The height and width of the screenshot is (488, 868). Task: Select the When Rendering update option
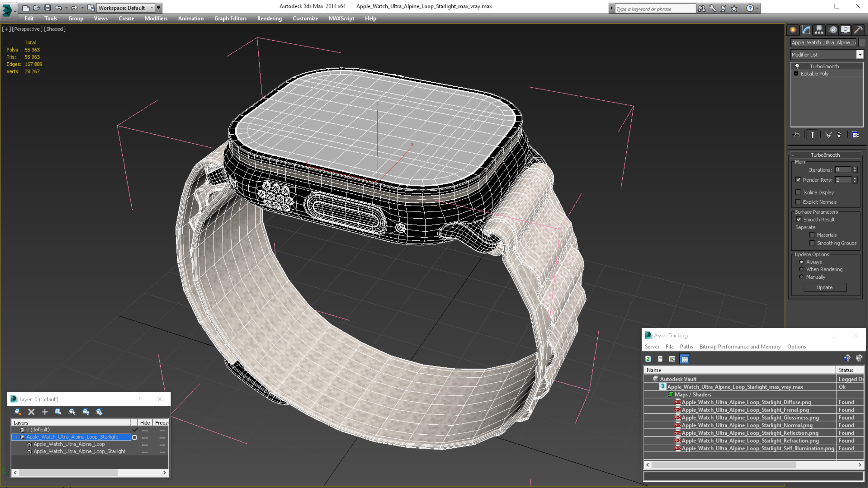[x=801, y=269]
